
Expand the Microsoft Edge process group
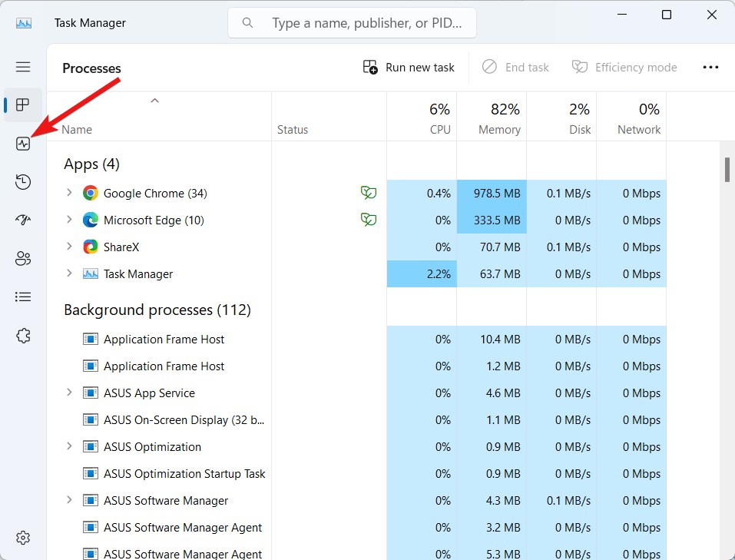[69, 220]
